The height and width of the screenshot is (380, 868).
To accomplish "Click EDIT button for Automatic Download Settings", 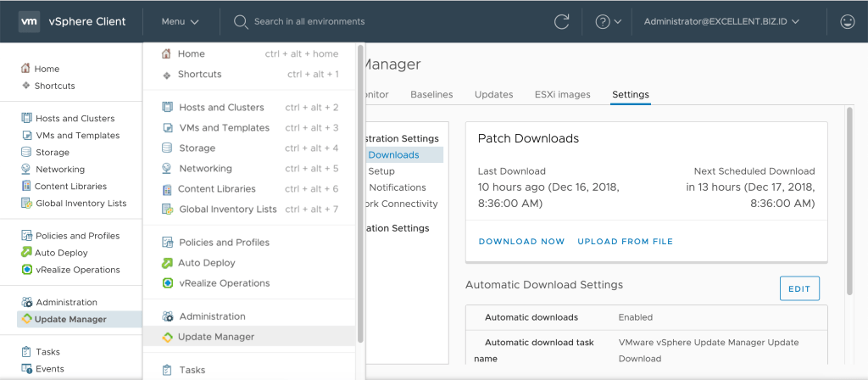I will 799,288.
